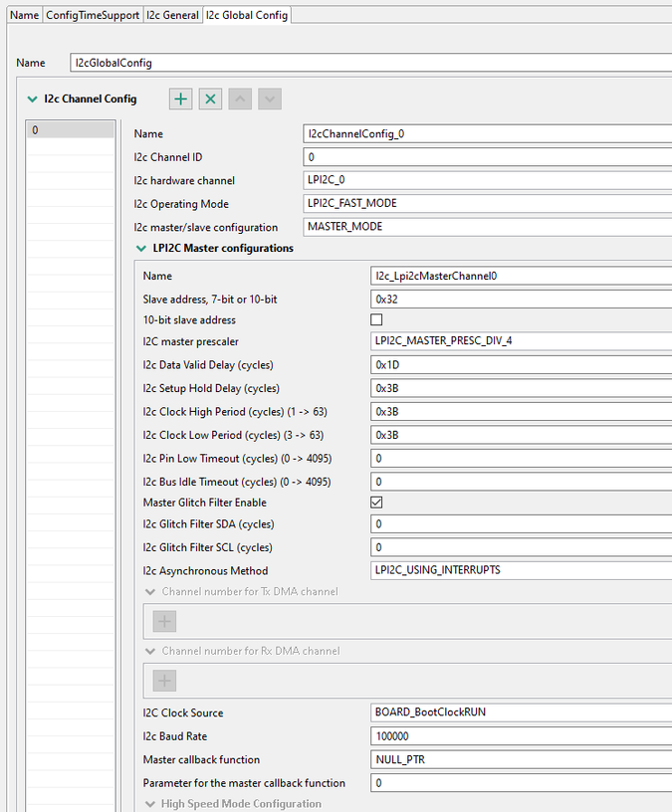Open the I2C Clock Source dropdown
This screenshot has height=812, width=672.
pyautogui.click(x=521, y=712)
